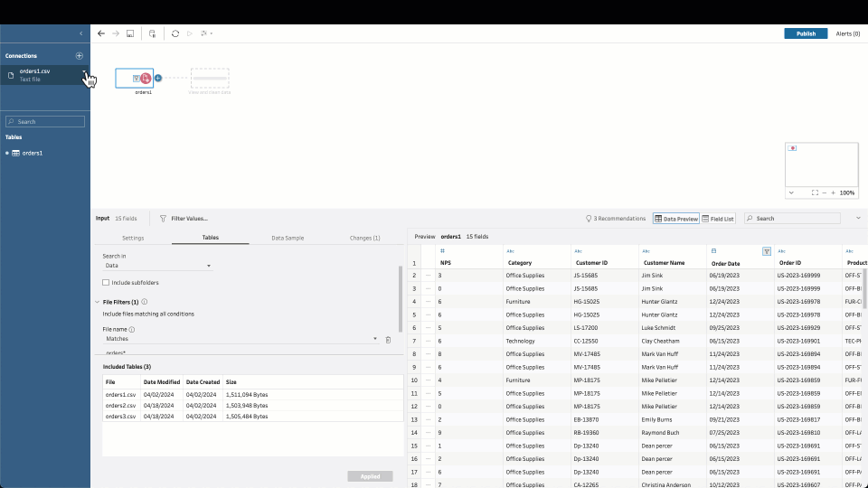Open the Data Sample tab
Screen dimensions: 868x488
[288, 238]
